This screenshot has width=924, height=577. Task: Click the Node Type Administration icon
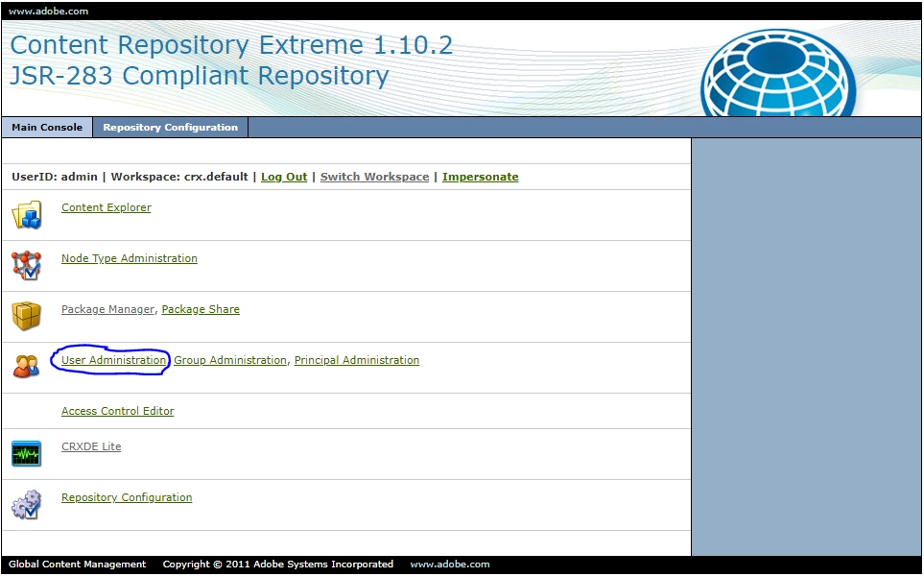coord(27,265)
